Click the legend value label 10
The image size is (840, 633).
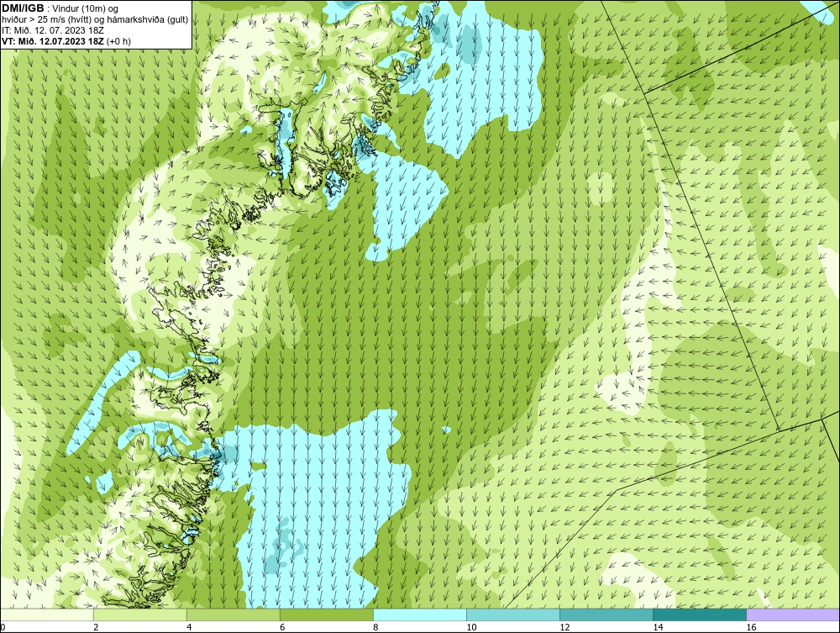coord(471,627)
